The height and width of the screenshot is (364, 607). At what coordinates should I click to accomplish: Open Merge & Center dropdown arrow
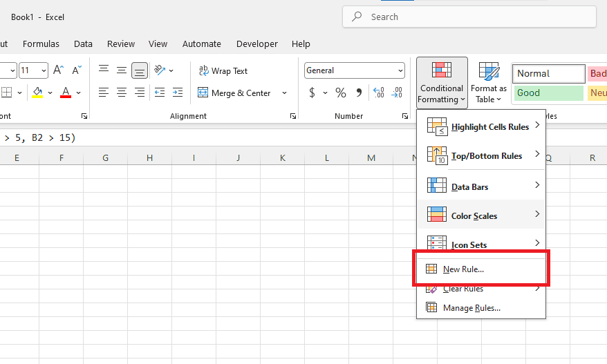(285, 93)
